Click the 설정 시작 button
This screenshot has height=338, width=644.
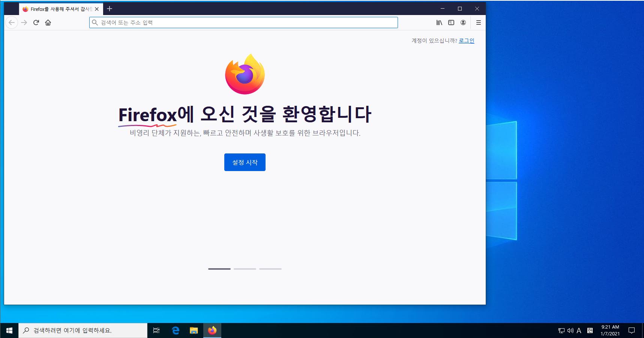pos(245,162)
